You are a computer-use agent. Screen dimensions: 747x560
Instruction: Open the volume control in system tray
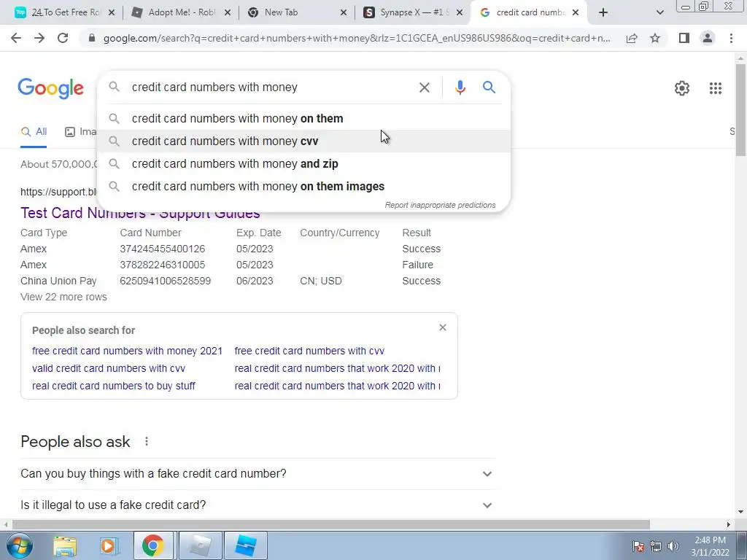click(673, 546)
